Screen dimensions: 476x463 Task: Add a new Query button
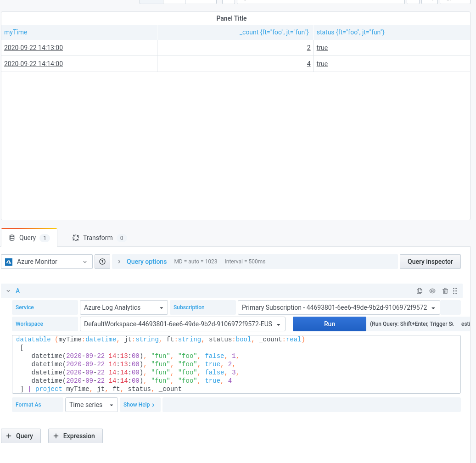21,436
